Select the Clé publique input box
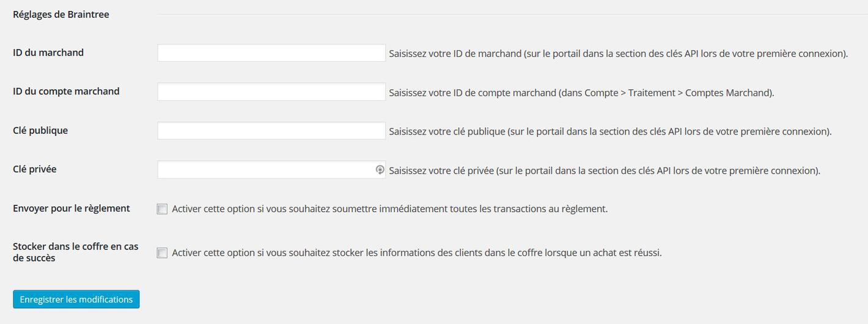Viewport: 868px width, 324px height. click(271, 131)
